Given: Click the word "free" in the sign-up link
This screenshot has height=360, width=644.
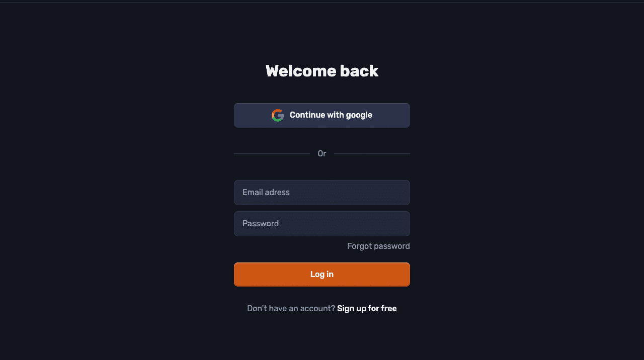Looking at the screenshot, I should pos(389,308).
